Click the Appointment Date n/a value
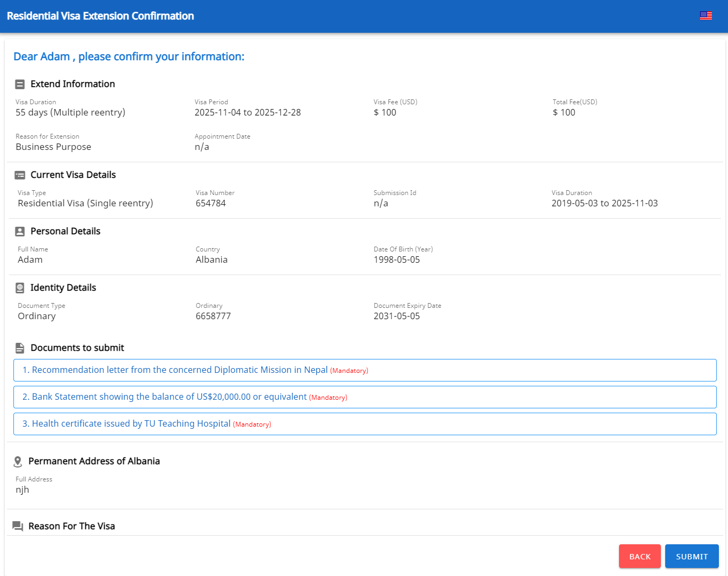The image size is (728, 576). (x=202, y=147)
